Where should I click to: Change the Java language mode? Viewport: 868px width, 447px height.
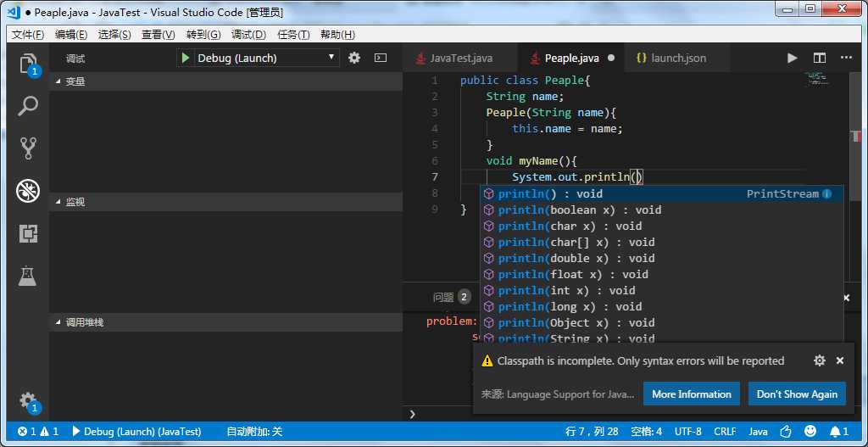click(758, 431)
